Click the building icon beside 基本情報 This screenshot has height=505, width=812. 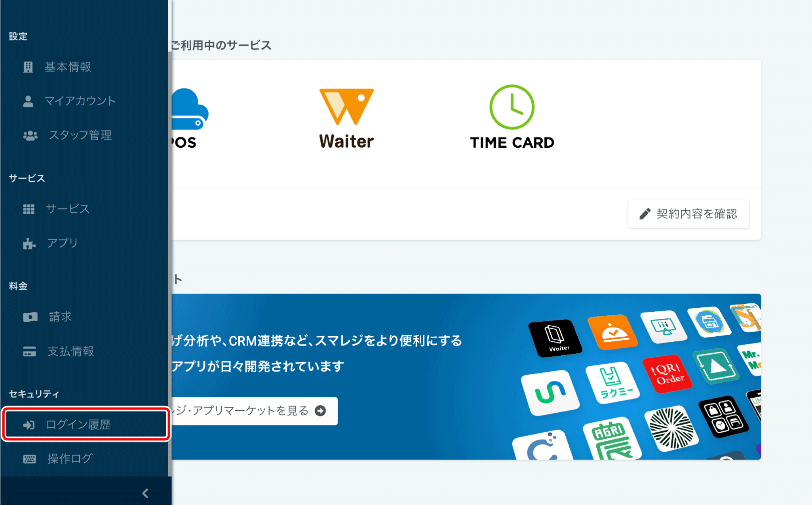(28, 67)
